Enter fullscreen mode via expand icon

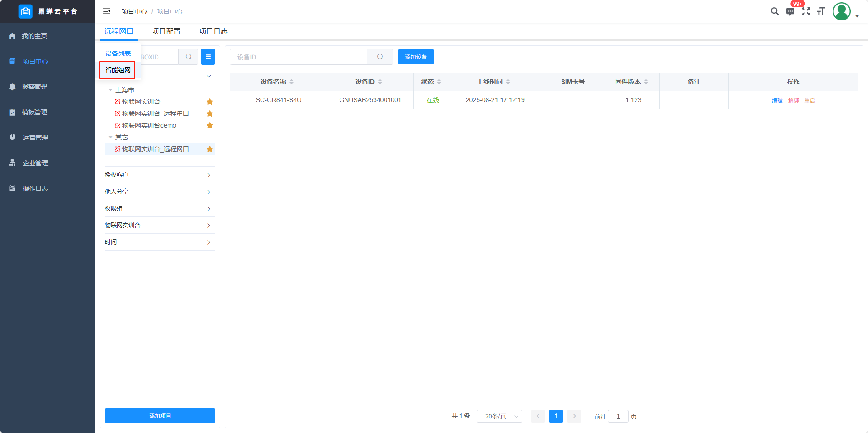806,11
